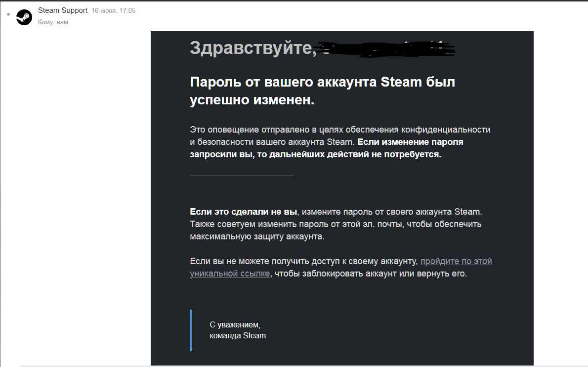Click the timestamp 16 июня, 17:05
Screen dimensions: 588x367
tap(113, 11)
